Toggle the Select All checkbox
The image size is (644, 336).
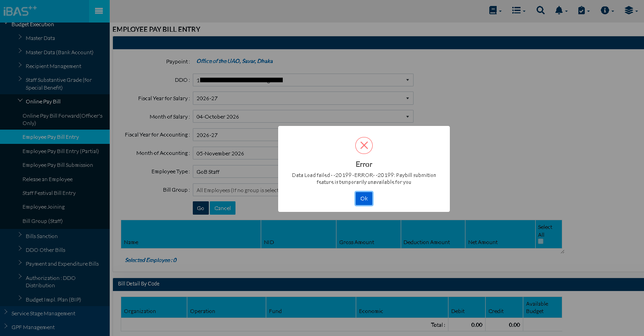point(541,241)
